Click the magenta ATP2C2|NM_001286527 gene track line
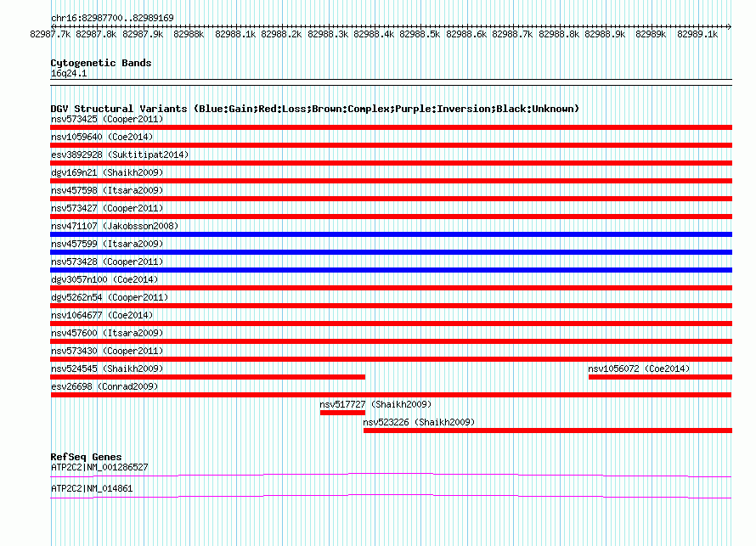This screenshot has height=546, width=756. (x=391, y=476)
